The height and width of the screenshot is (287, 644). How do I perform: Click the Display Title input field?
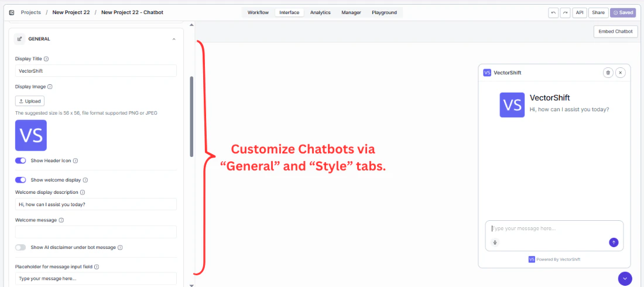click(x=95, y=71)
